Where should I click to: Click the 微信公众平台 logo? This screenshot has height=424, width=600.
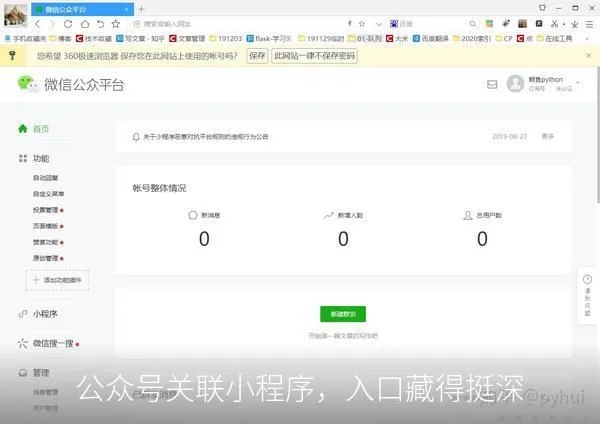tap(71, 84)
